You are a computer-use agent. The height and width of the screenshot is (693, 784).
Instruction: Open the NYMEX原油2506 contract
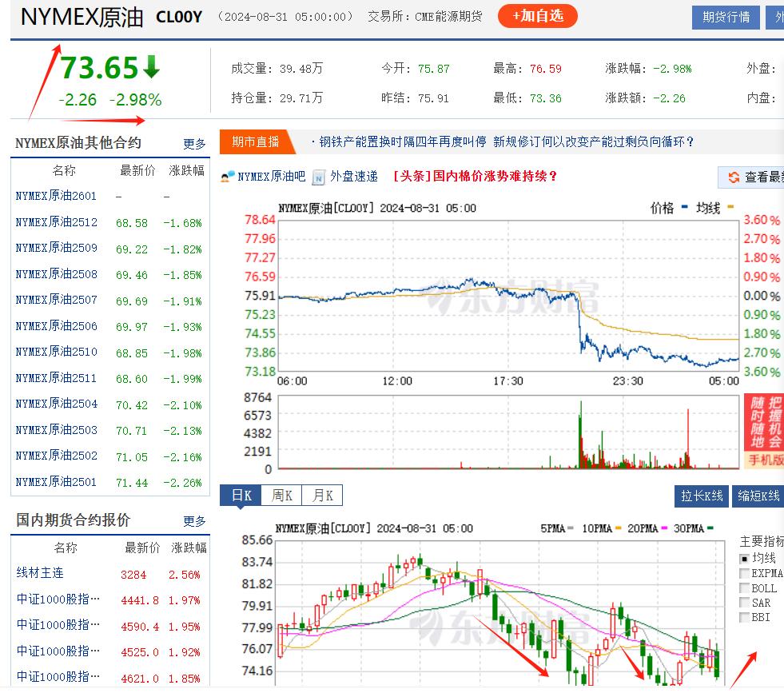[56, 326]
